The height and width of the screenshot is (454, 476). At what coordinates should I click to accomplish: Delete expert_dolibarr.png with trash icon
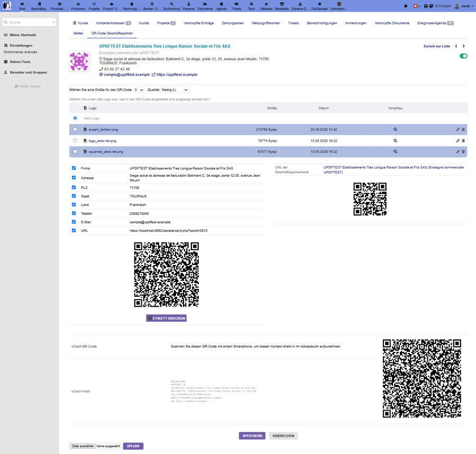point(463,129)
